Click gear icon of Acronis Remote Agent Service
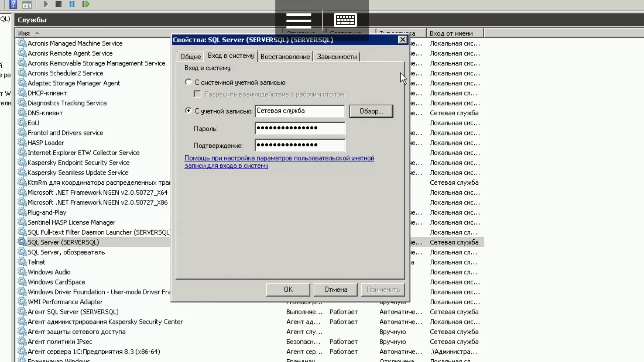The height and width of the screenshot is (362, 644). (x=22, y=53)
